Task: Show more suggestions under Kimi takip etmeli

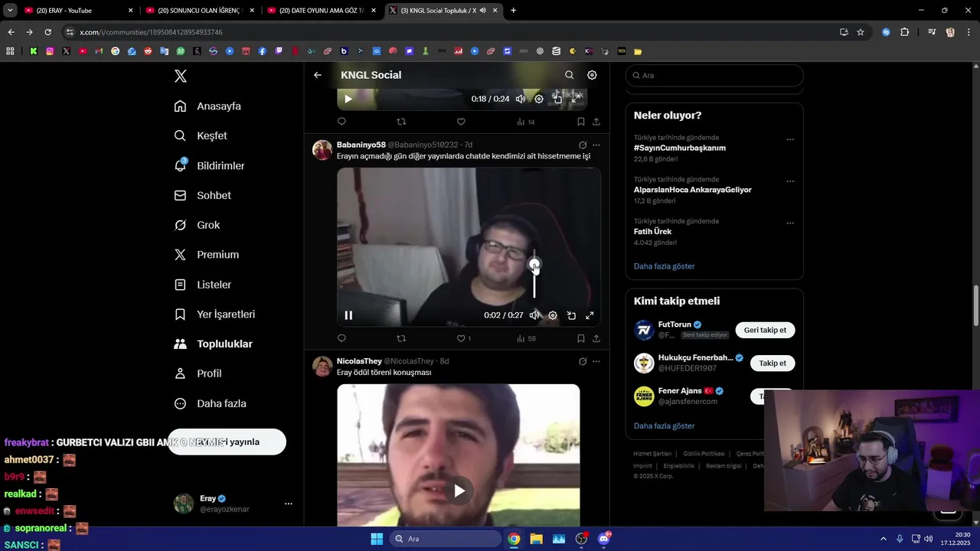Action: pyautogui.click(x=665, y=425)
